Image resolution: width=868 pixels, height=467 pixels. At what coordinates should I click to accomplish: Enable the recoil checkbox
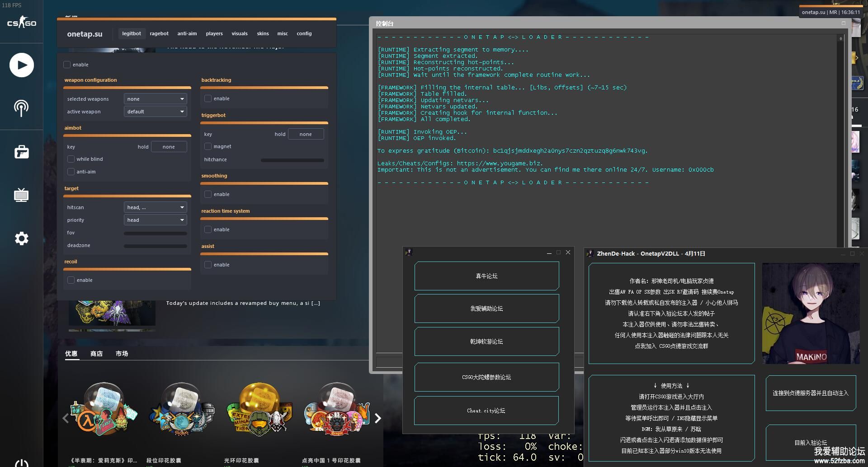click(x=71, y=280)
